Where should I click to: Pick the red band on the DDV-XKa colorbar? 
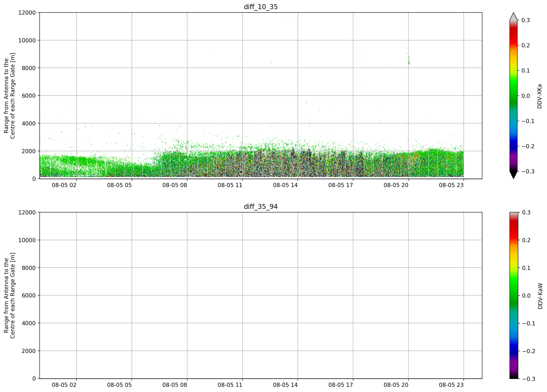coord(513,36)
